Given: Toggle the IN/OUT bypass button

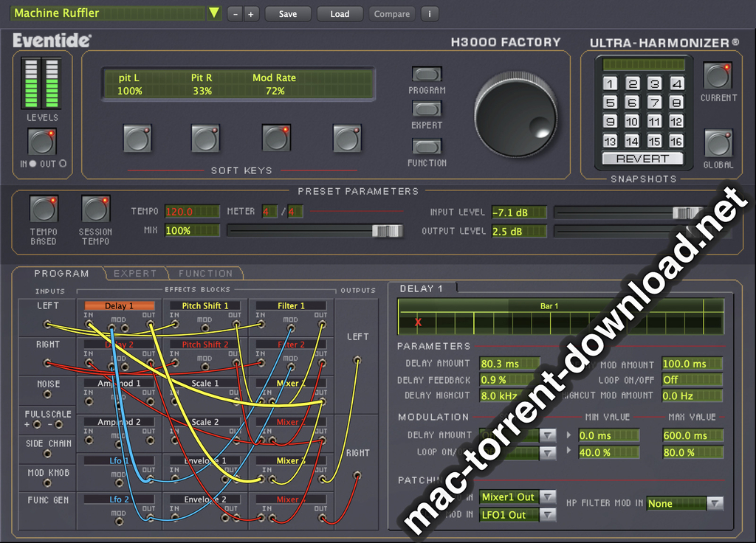Looking at the screenshot, I should [x=42, y=141].
